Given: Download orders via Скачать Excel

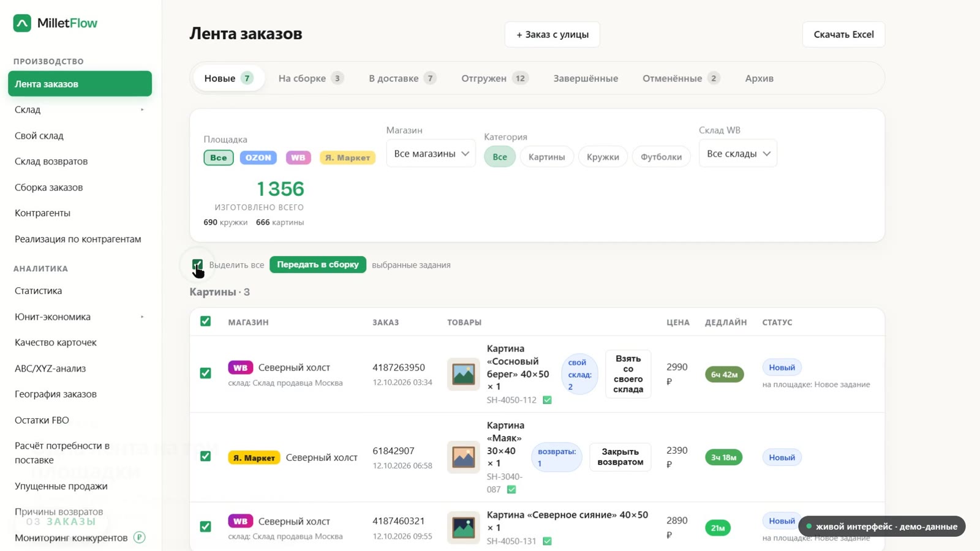Looking at the screenshot, I should point(843,34).
